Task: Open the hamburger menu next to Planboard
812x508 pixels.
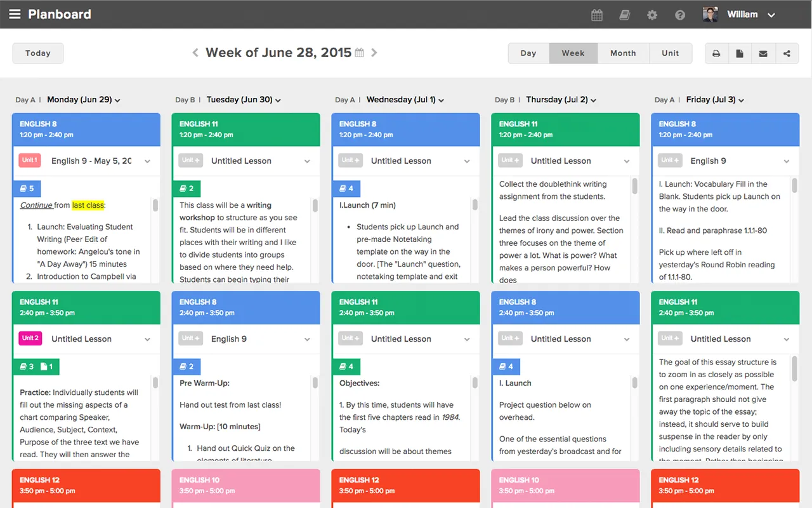Action: click(x=15, y=14)
